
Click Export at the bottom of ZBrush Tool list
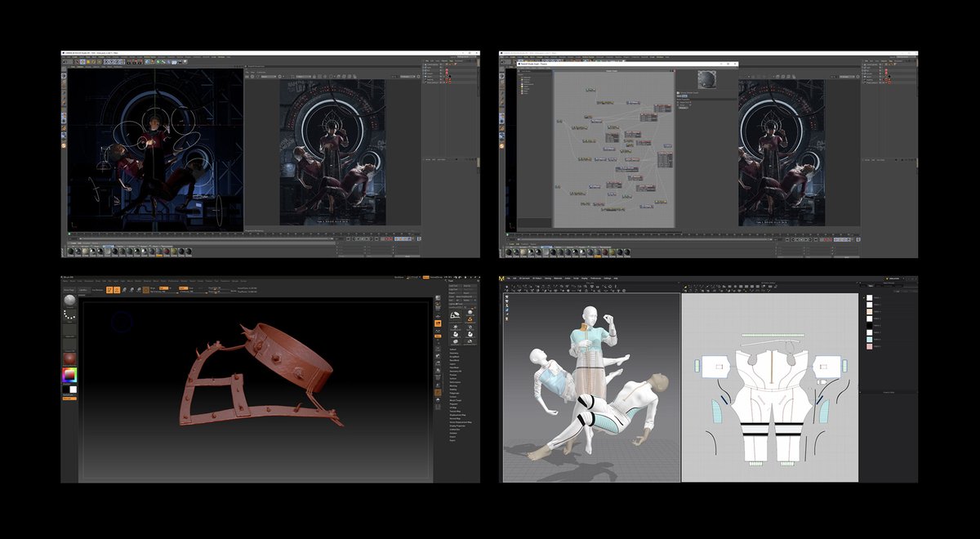point(452,440)
